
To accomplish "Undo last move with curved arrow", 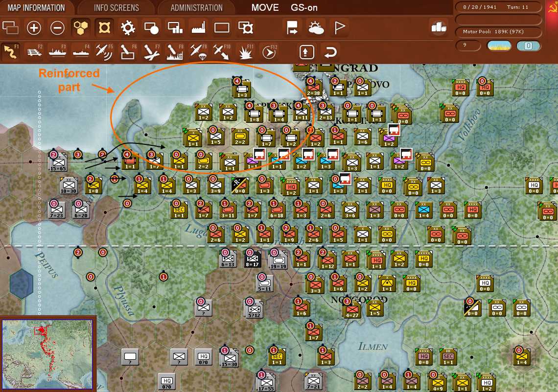I will point(330,52).
